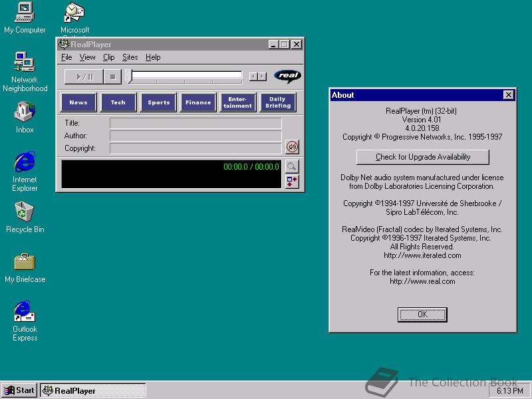Click the magnifying glass zoom icon

pos(292,166)
